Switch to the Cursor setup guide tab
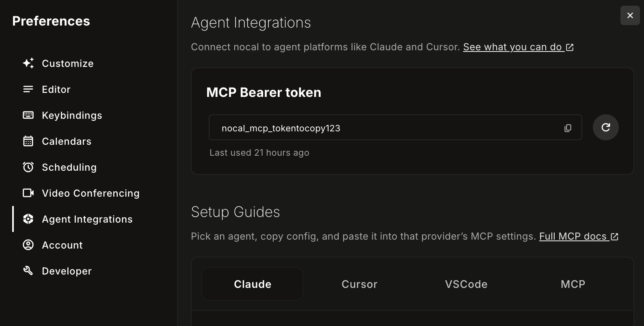644x326 pixels. coord(359,284)
